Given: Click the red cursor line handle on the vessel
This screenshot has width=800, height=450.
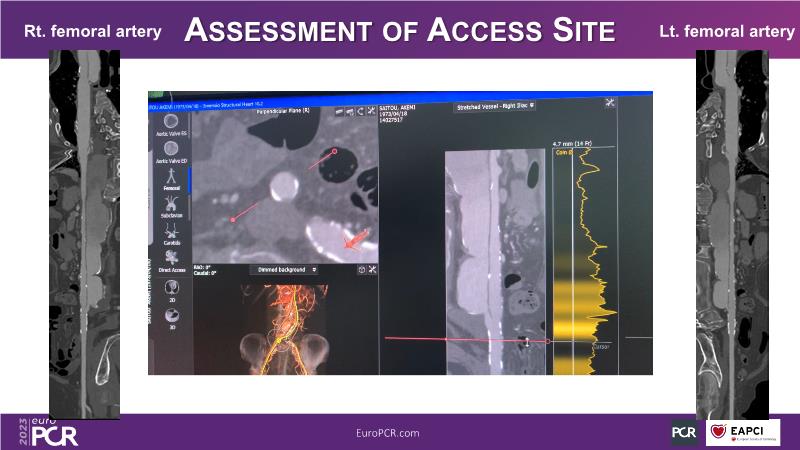Looking at the screenshot, I should click(x=528, y=342).
